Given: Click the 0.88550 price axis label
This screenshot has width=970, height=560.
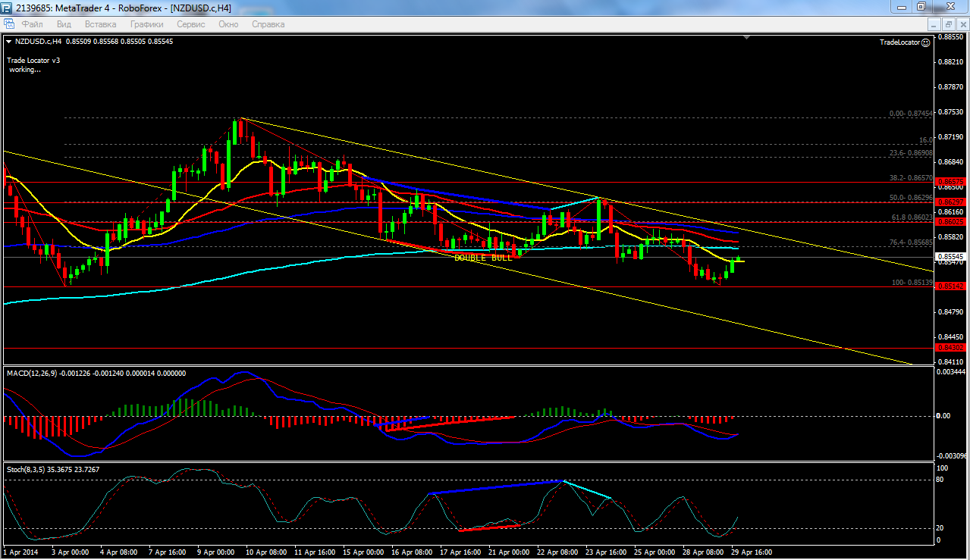Looking at the screenshot, I should click(x=951, y=37).
